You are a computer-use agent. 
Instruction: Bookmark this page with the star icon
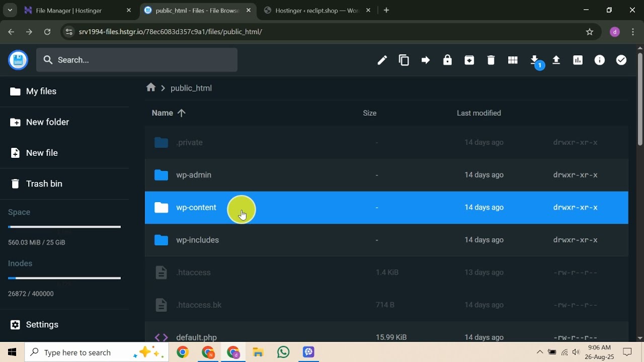[x=590, y=32]
